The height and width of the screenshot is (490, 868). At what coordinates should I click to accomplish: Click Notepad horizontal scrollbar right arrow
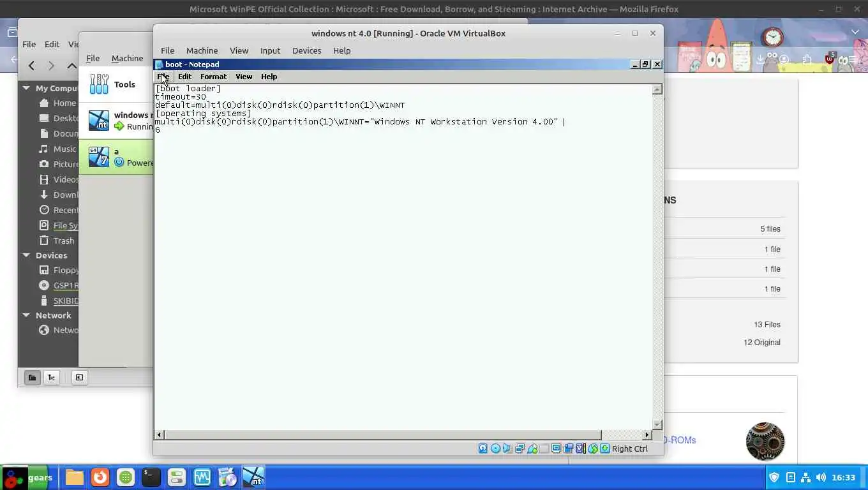click(x=647, y=434)
